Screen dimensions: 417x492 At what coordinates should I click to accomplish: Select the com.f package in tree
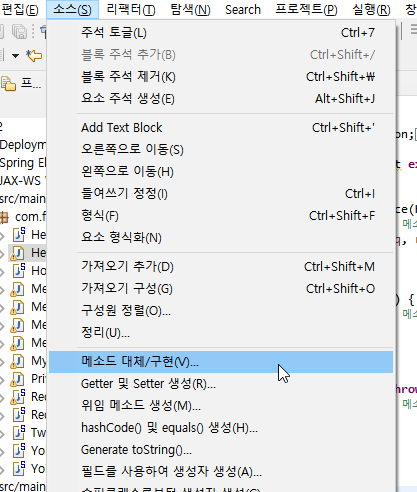30,217
